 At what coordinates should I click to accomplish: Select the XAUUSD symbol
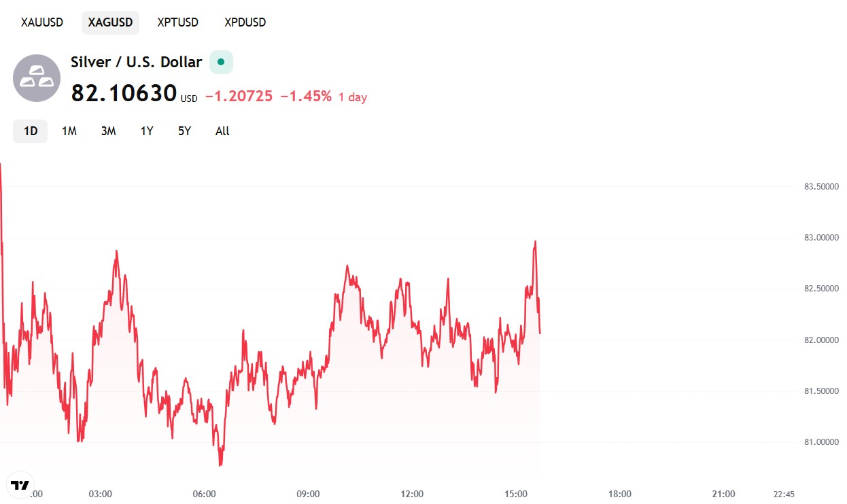[x=41, y=22]
